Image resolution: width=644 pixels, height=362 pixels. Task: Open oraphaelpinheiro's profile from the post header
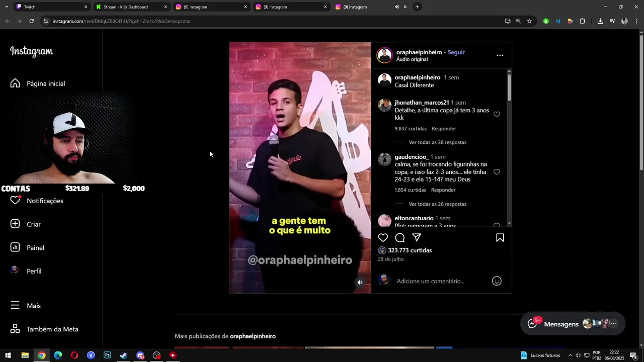[x=419, y=52]
